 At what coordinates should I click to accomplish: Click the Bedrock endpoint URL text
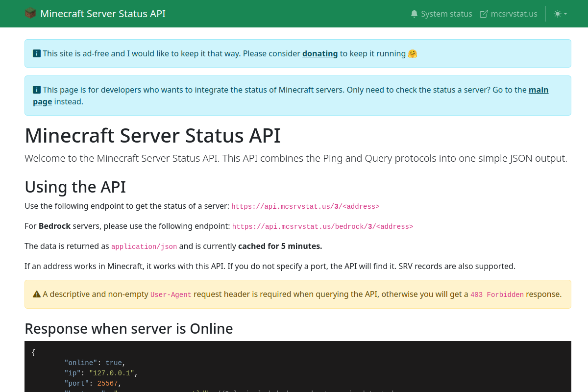click(322, 226)
